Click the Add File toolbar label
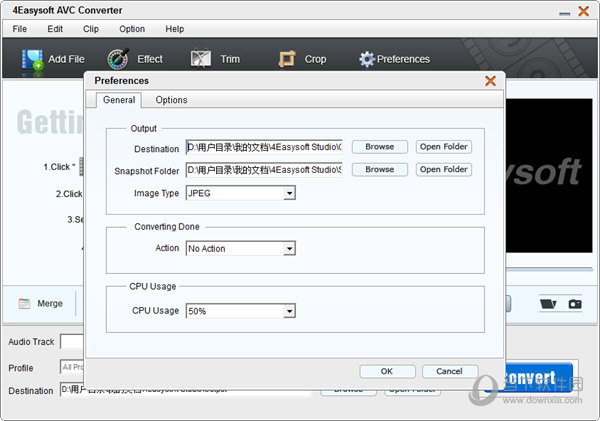The height and width of the screenshot is (421, 600). pyautogui.click(x=66, y=59)
